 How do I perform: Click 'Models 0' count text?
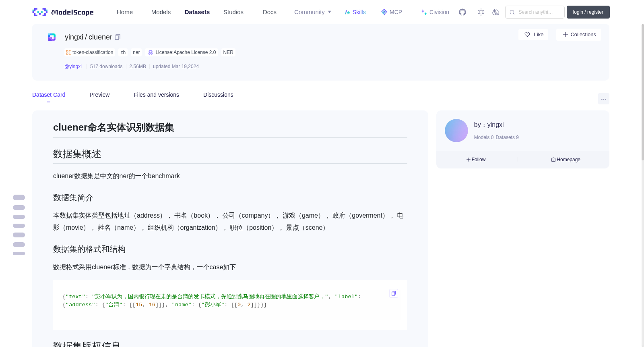483,137
